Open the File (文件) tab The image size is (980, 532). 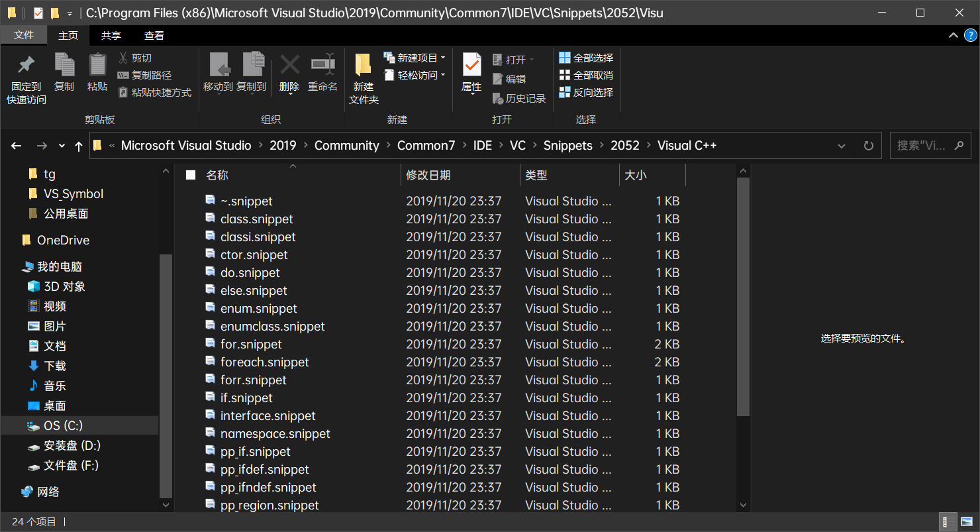[x=24, y=35]
